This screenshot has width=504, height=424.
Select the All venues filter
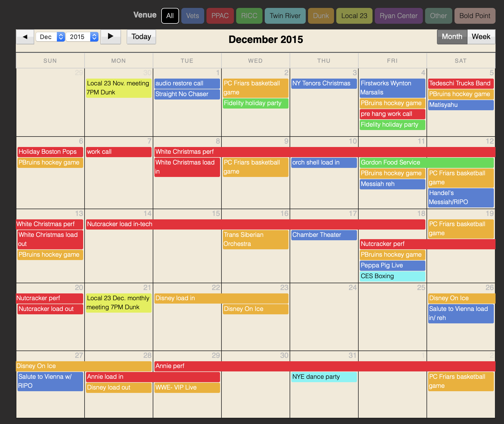tap(170, 16)
